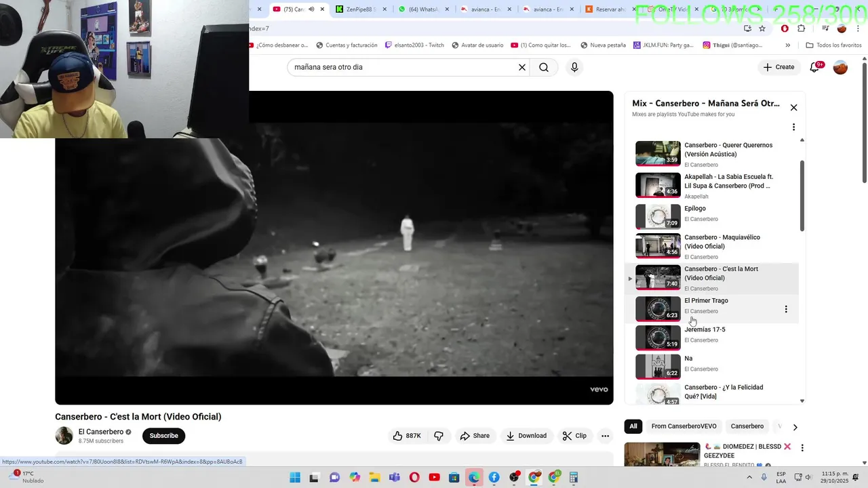The image size is (868, 488).
Task: Open Microsoft Store from taskbar
Action: (x=454, y=478)
